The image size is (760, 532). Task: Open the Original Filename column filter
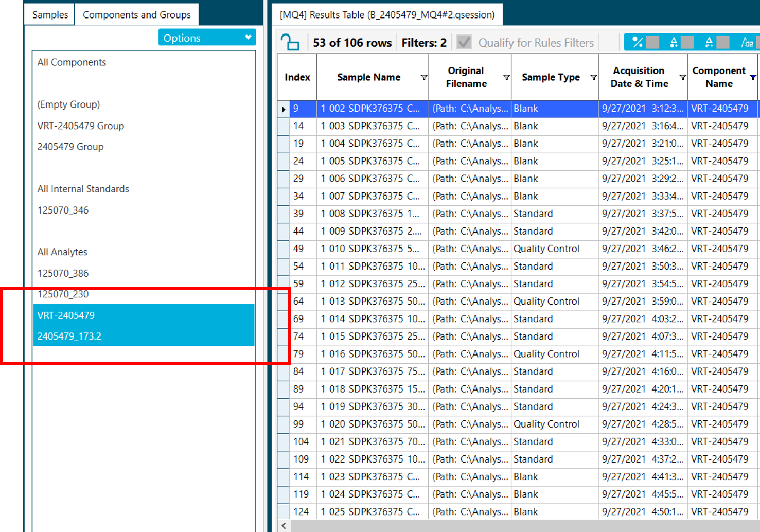506,77
